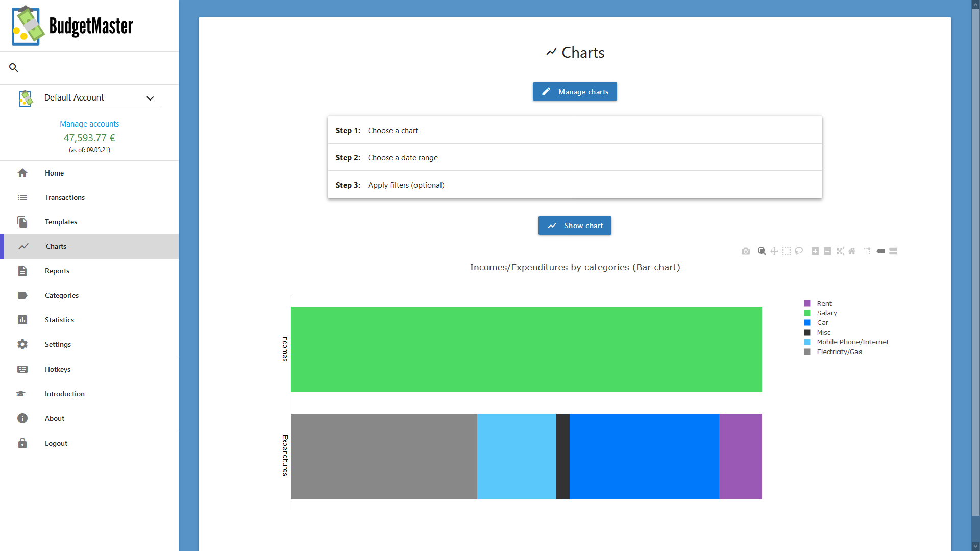The image size is (980, 551).
Task: Click the chart title Incomes/Expenditures by categories
Action: coord(575,267)
